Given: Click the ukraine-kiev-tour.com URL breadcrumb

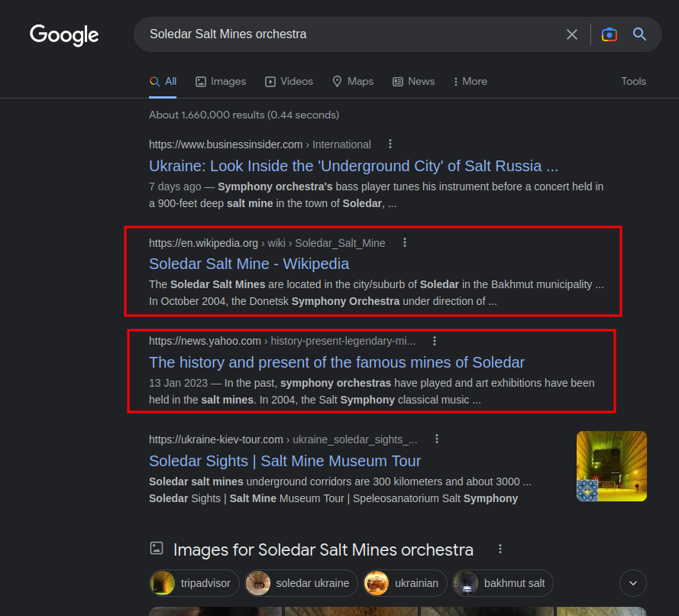Looking at the screenshot, I should pos(283,439).
